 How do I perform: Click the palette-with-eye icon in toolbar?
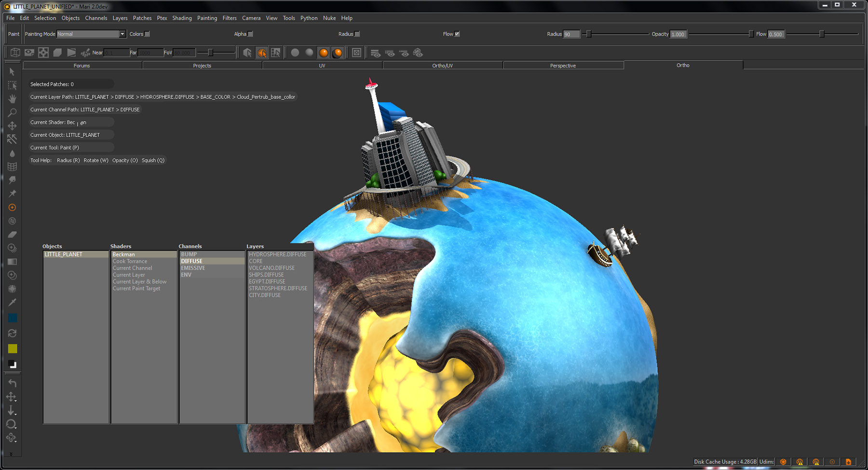point(418,53)
